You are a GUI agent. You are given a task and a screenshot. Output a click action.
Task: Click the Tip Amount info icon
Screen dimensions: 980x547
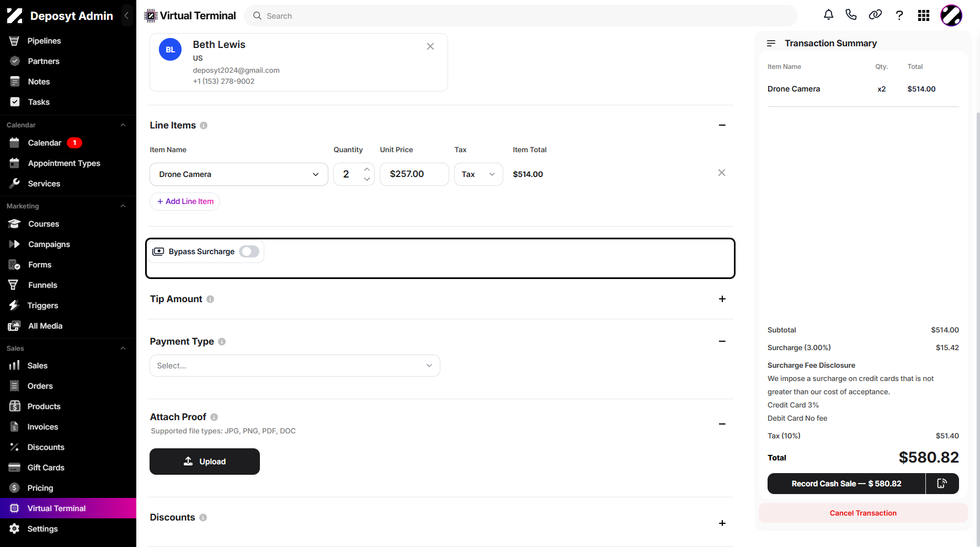(x=210, y=299)
